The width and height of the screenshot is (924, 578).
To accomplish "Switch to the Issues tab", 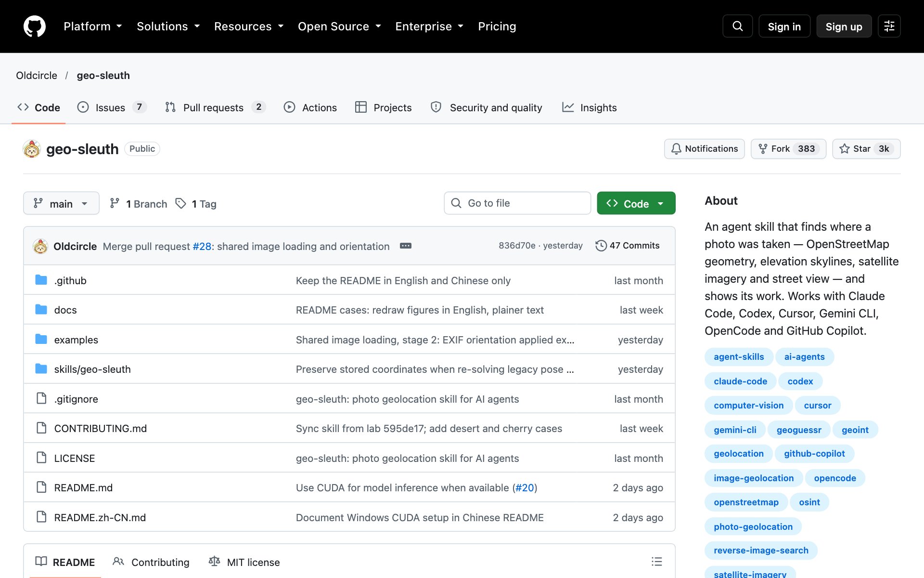I will tap(112, 107).
